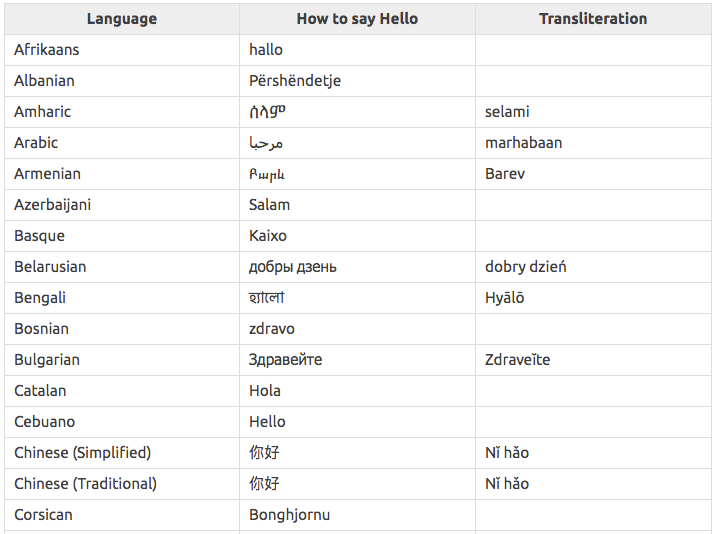Click the Albanian greeting Përshëndetje
This screenshot has height=534, width=715.
tap(295, 81)
